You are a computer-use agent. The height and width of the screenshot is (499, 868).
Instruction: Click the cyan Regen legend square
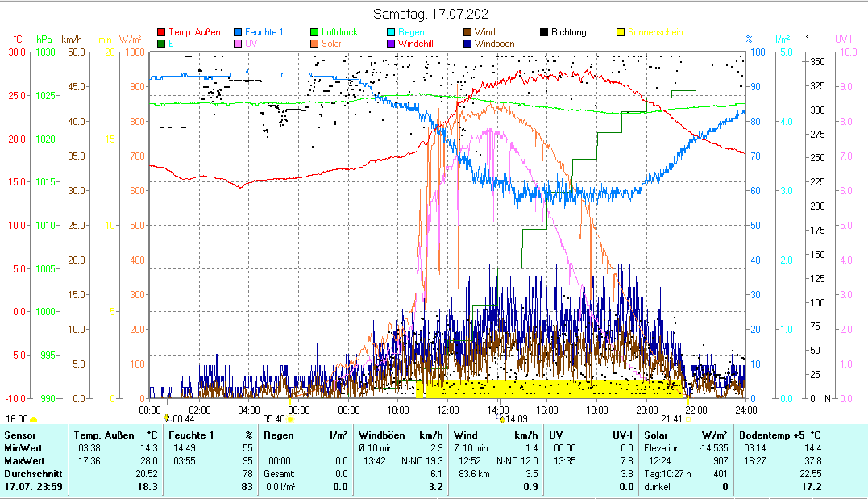(x=392, y=33)
